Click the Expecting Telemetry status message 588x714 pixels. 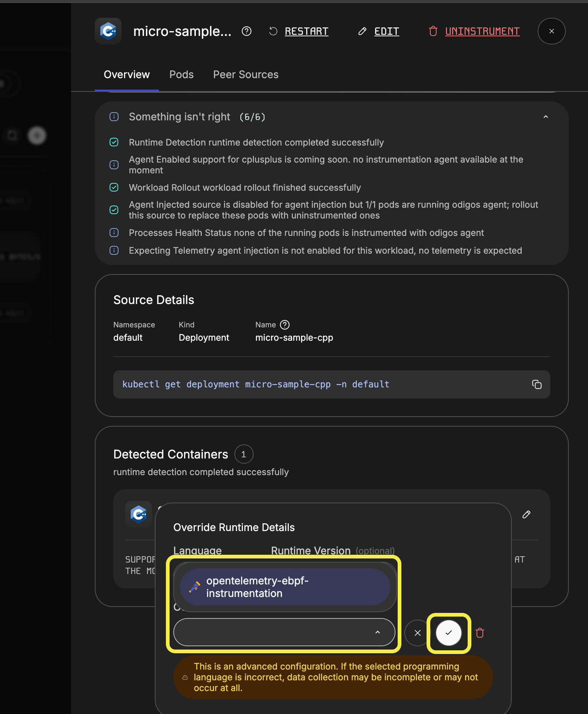tap(325, 251)
